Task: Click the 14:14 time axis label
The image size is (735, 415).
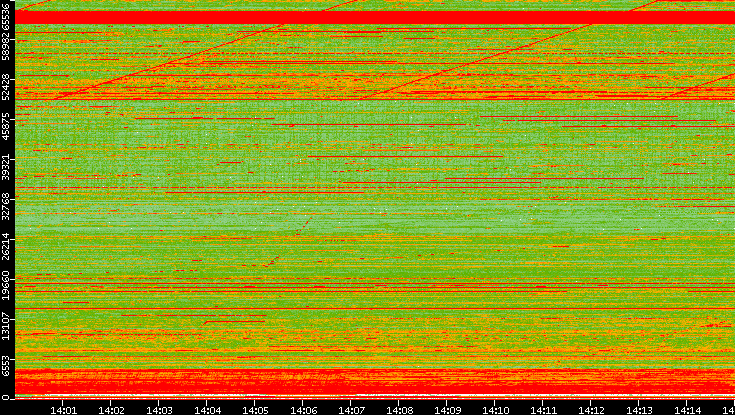Action: click(x=686, y=410)
